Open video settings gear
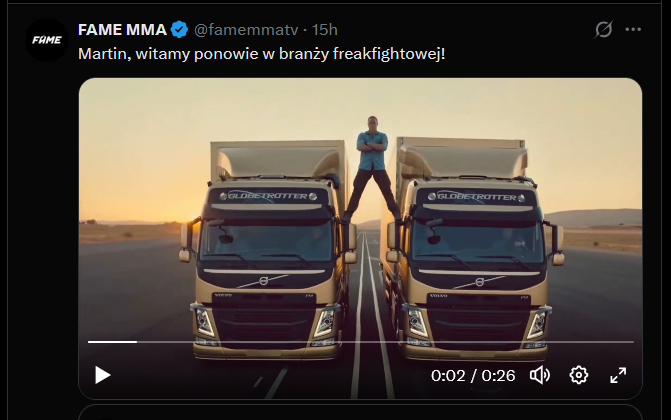The width and height of the screenshot is (671, 420). point(578,375)
